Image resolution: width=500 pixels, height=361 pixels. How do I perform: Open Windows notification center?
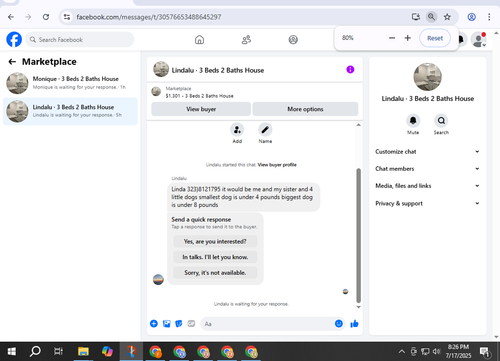tap(484, 351)
